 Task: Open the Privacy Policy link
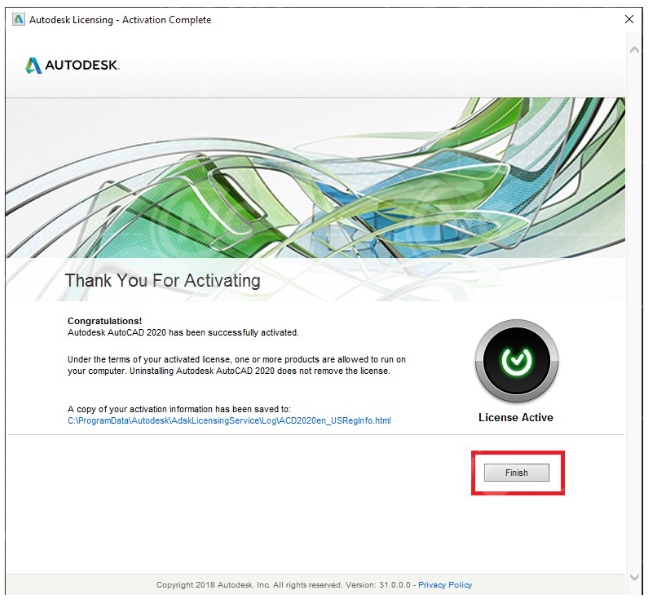click(445, 585)
